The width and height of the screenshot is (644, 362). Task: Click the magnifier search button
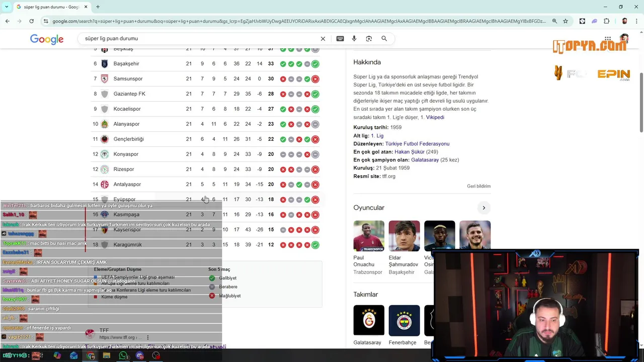pos(384,39)
